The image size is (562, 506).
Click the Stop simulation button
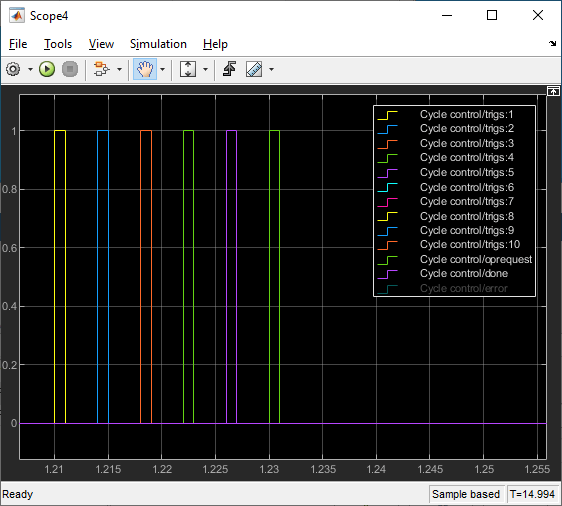[70, 69]
